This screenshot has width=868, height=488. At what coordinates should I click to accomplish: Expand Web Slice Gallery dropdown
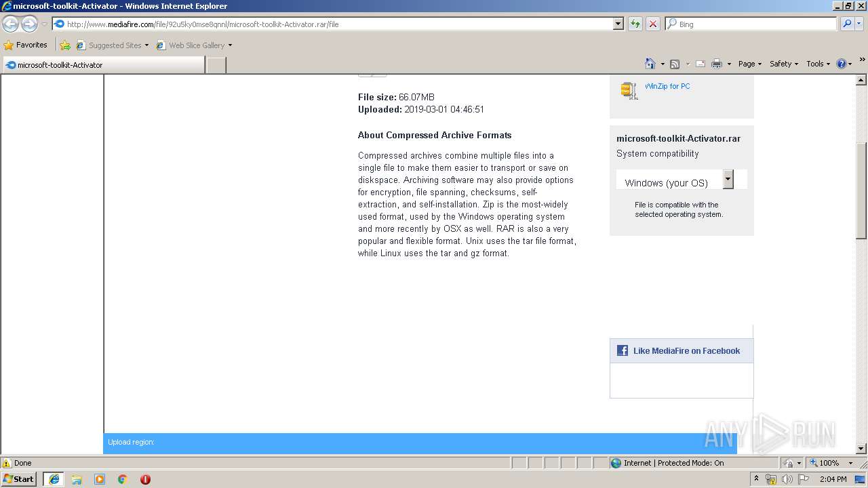(x=230, y=45)
